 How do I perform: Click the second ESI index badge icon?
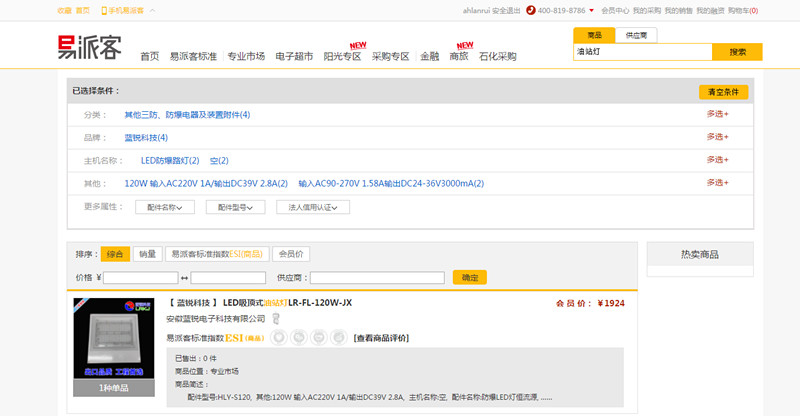pyautogui.click(x=299, y=338)
